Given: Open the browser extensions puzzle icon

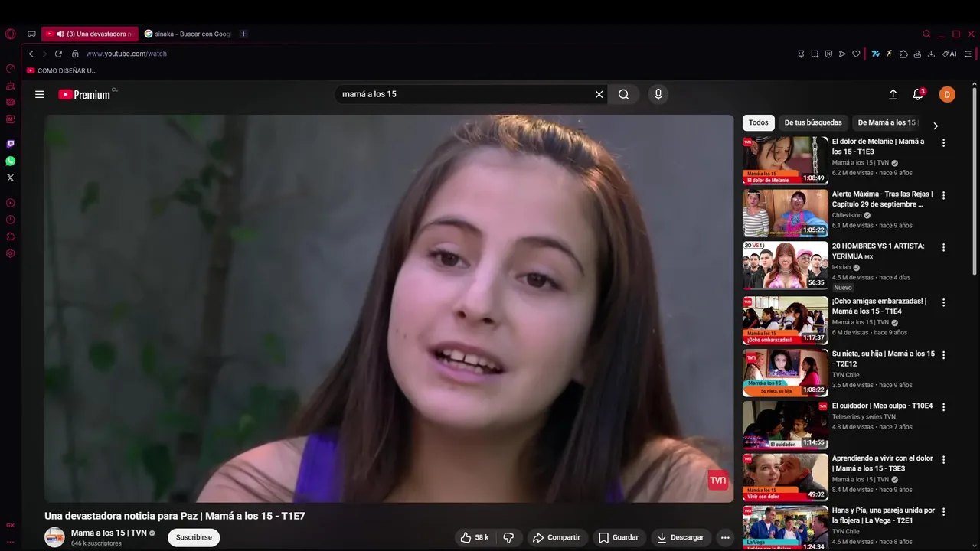Looking at the screenshot, I should point(903,54).
